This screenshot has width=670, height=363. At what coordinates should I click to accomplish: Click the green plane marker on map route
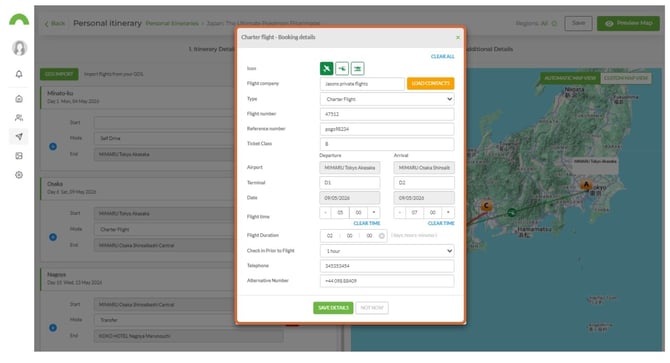tap(512, 212)
